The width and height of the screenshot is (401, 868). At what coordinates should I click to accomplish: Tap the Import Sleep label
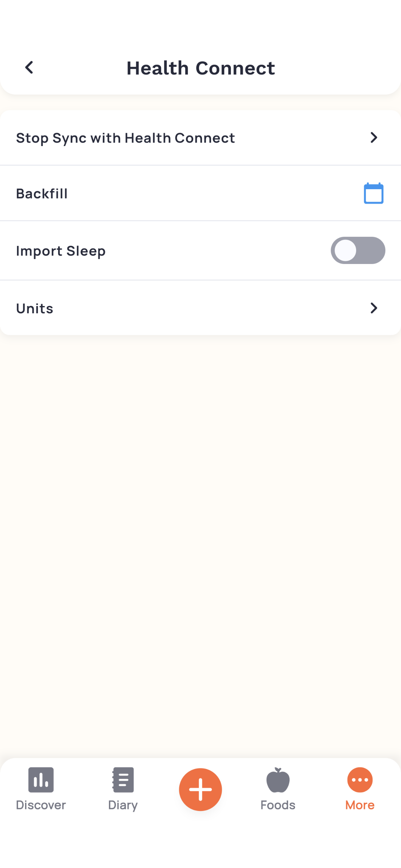click(61, 251)
